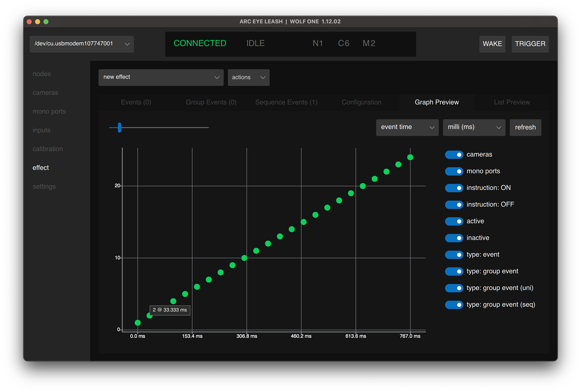Toggle the inactive filter switch
This screenshot has height=392, width=581.
click(454, 238)
